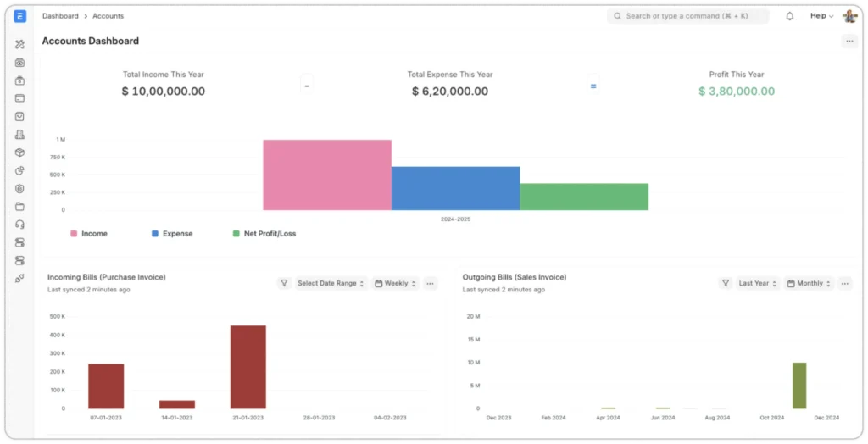868x444 pixels.
Task: Open the headset support icon in sidebar
Action: tap(20, 225)
